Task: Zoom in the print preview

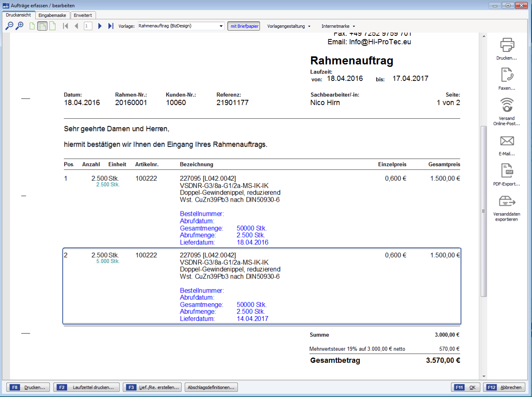Action: [19, 26]
